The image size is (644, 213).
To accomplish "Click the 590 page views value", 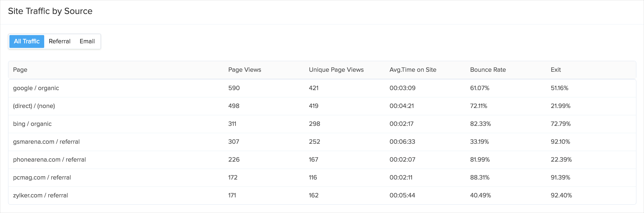I will [x=234, y=88].
